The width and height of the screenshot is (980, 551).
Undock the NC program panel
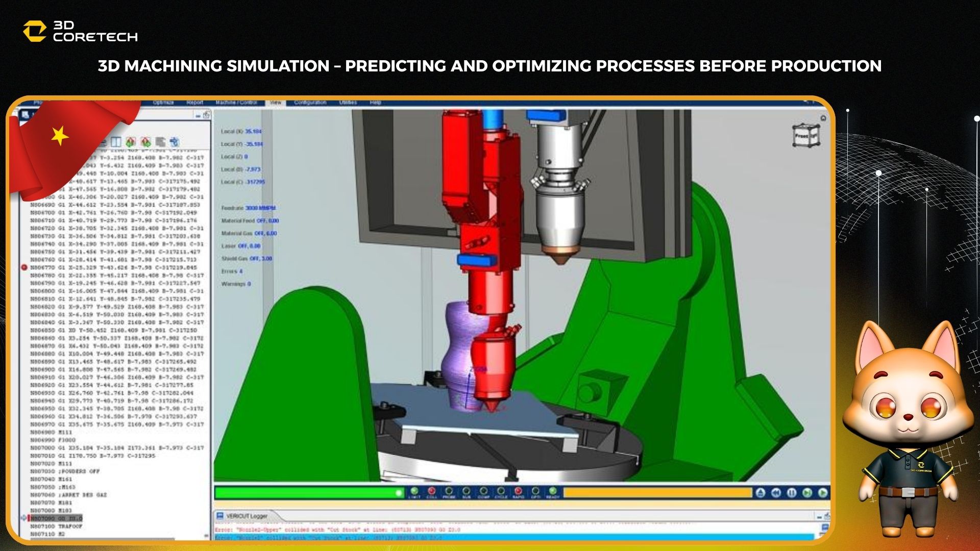207,115
